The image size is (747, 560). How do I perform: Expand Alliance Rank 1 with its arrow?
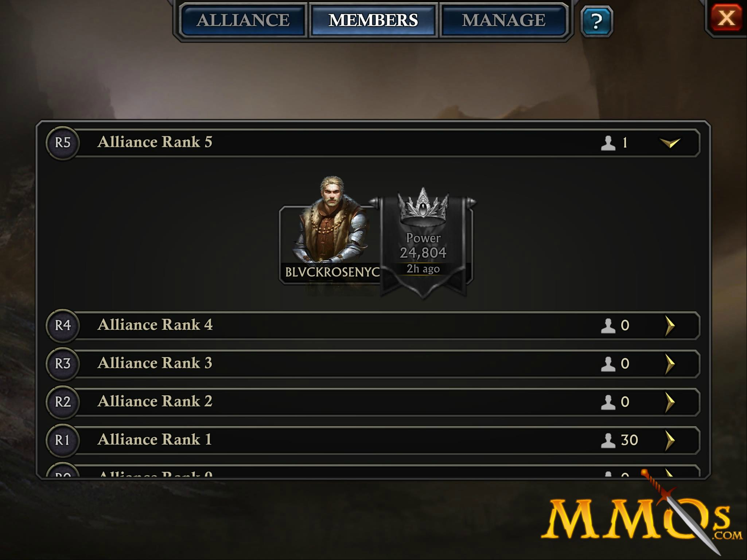(x=670, y=440)
